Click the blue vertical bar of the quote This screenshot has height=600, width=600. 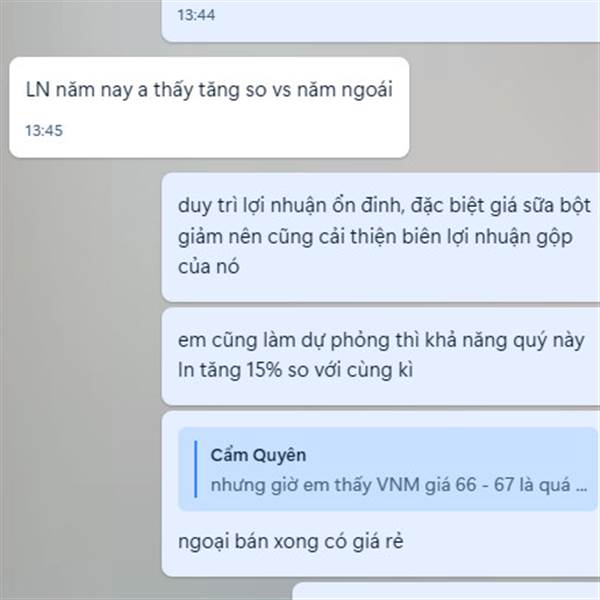196,469
